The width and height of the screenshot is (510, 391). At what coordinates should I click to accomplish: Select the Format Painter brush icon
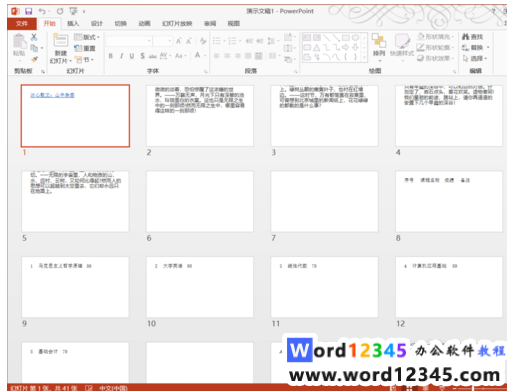pos(34,59)
